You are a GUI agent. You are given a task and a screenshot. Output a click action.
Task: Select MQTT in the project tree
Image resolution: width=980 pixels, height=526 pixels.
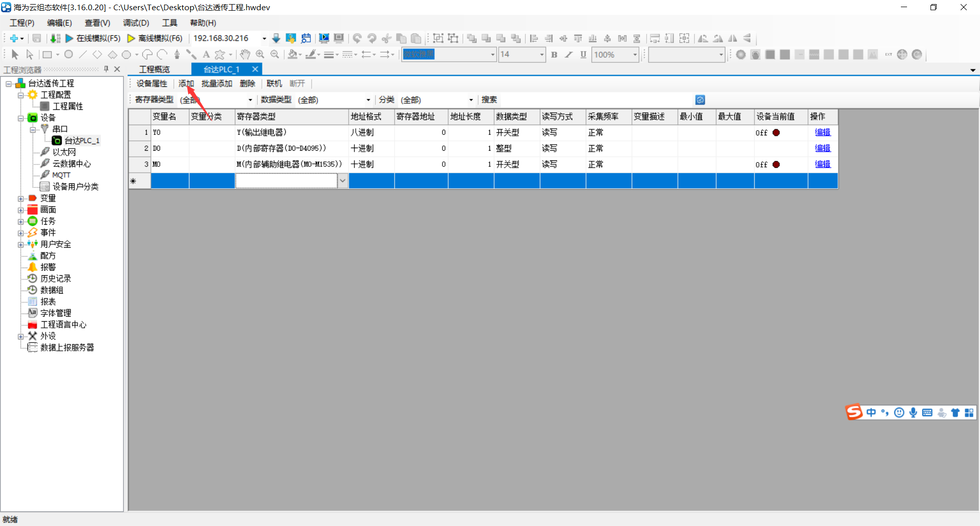[x=61, y=175]
